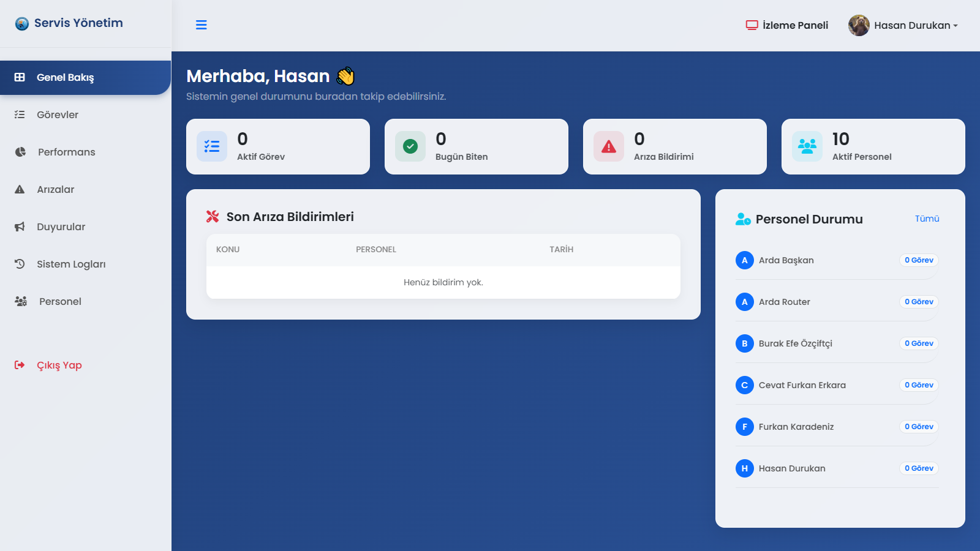Viewport: 980px width, 551px height.
Task: Click the Personel group icon in sidebar
Action: click(x=21, y=301)
